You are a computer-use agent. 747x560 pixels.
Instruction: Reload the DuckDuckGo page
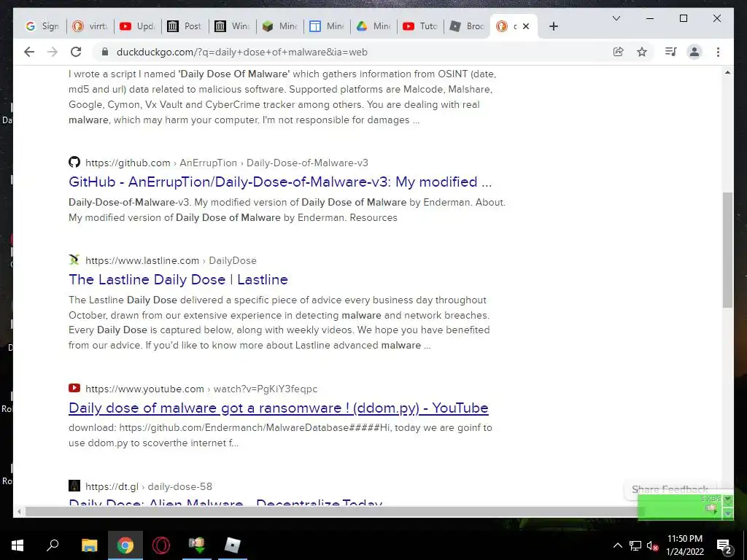point(76,52)
